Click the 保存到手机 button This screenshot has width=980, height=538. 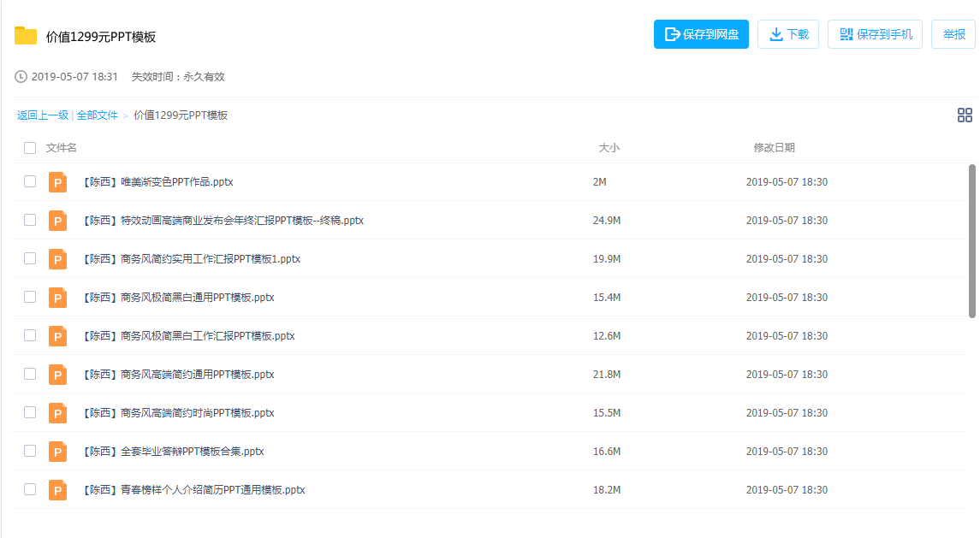click(875, 34)
